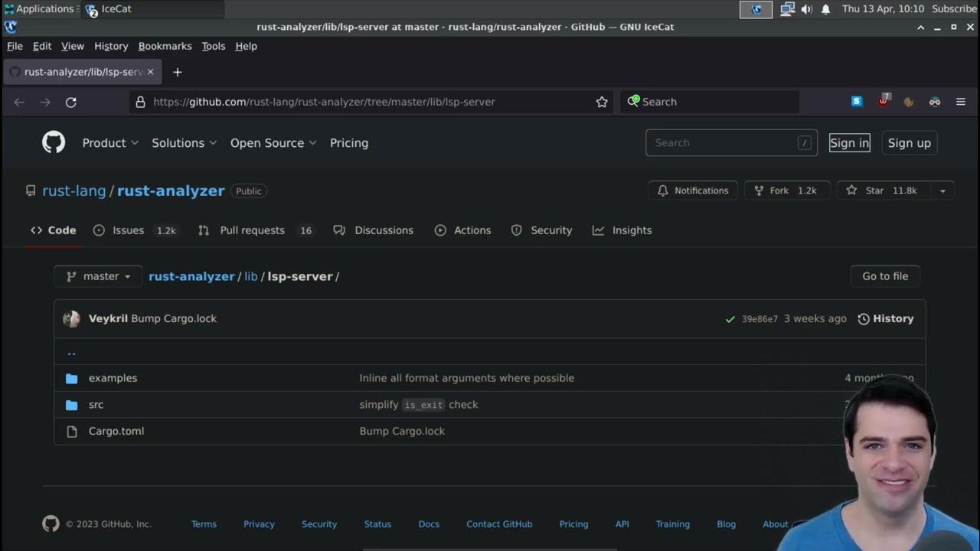Click the examples folder icon
This screenshot has height=551, width=980.
72,378
